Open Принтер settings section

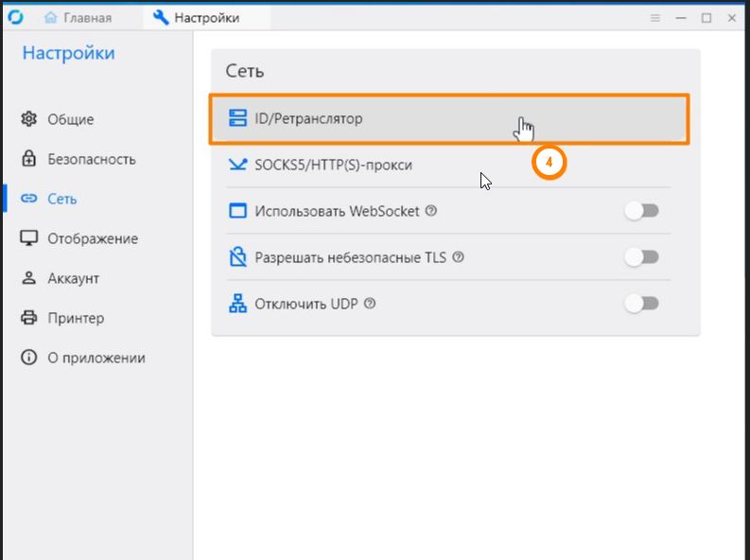(98, 318)
